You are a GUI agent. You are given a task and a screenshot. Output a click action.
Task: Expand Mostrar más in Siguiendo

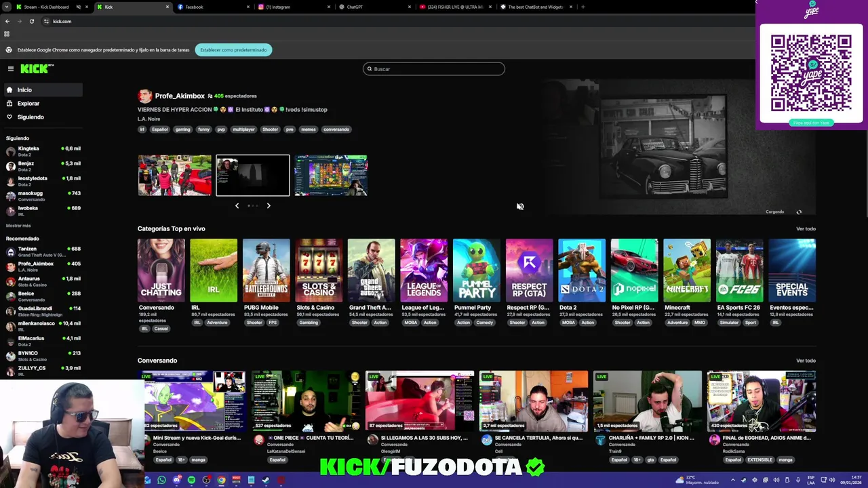(18, 225)
